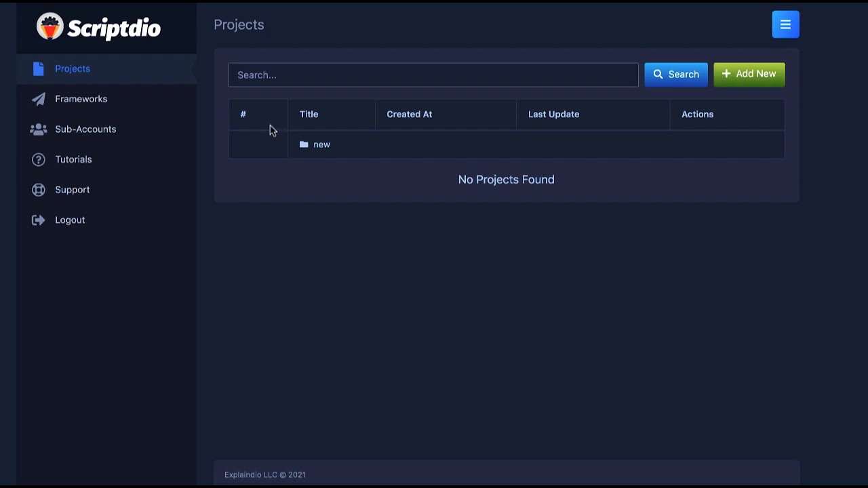
Task: Click the Frameworks paper plane icon
Action: click(39, 99)
